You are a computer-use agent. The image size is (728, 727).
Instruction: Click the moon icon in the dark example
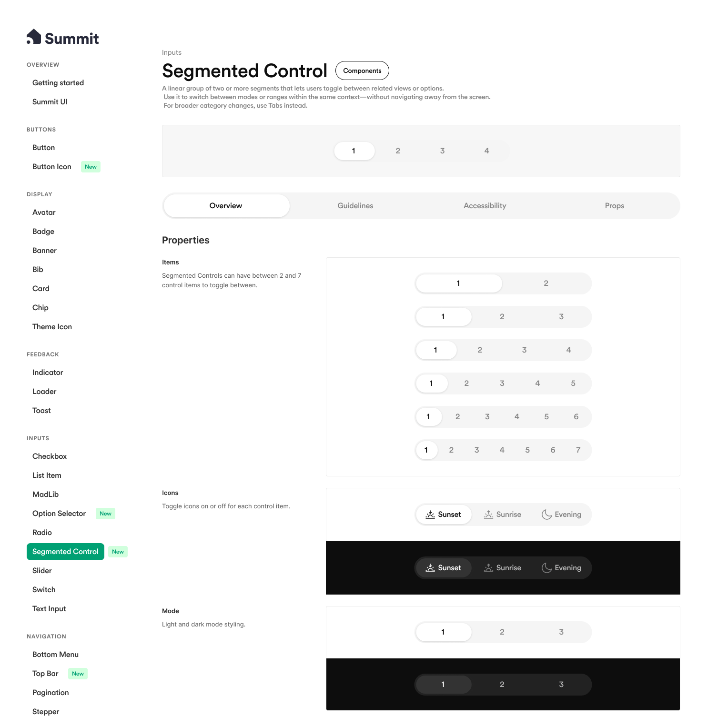(x=546, y=568)
